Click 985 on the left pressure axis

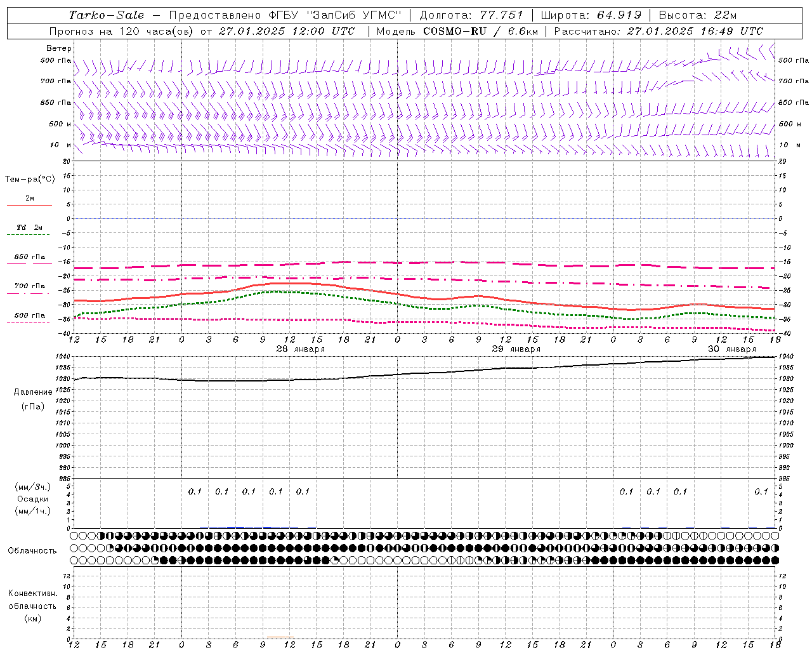pyautogui.click(x=65, y=479)
